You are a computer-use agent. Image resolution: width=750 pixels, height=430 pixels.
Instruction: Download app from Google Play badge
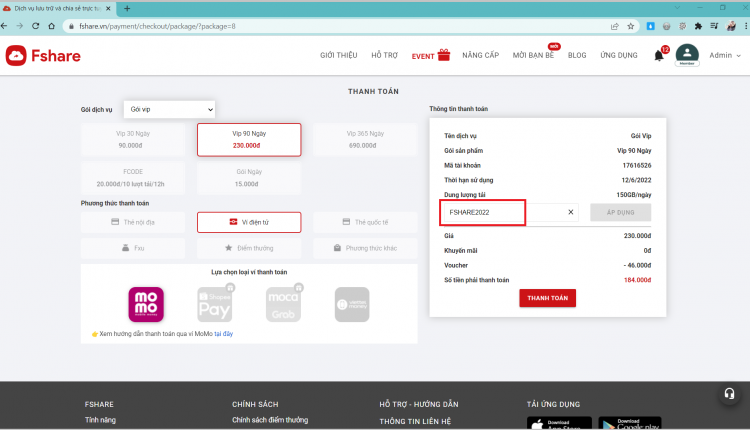click(629, 423)
